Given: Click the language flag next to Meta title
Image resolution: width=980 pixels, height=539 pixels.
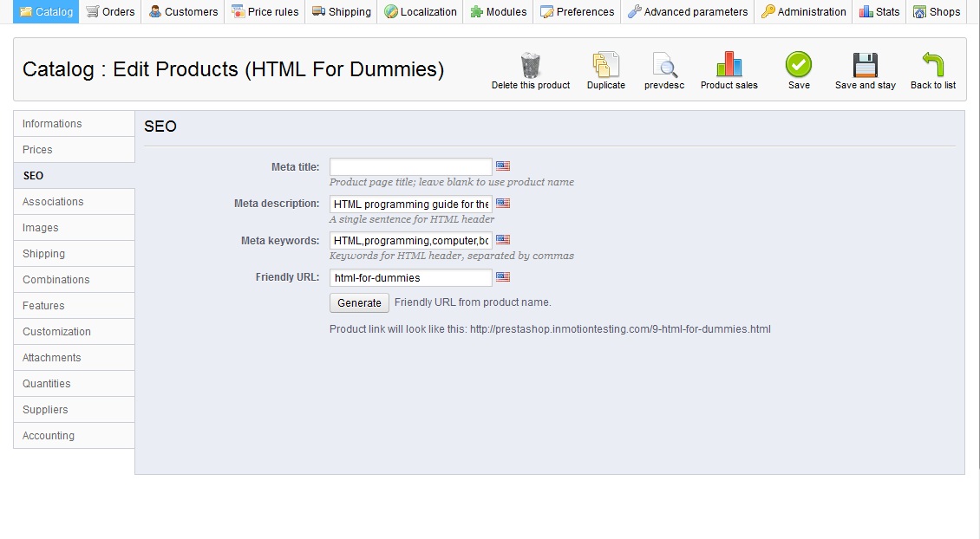Looking at the screenshot, I should (503, 166).
